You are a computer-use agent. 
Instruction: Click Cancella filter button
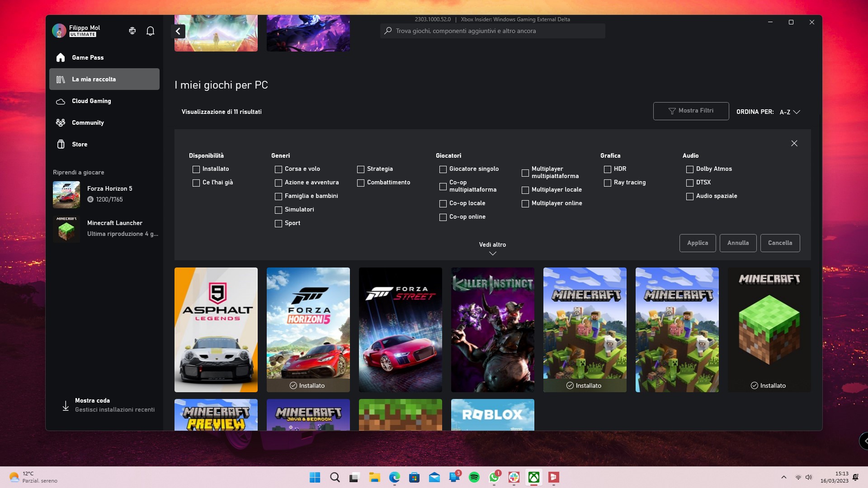(x=780, y=243)
